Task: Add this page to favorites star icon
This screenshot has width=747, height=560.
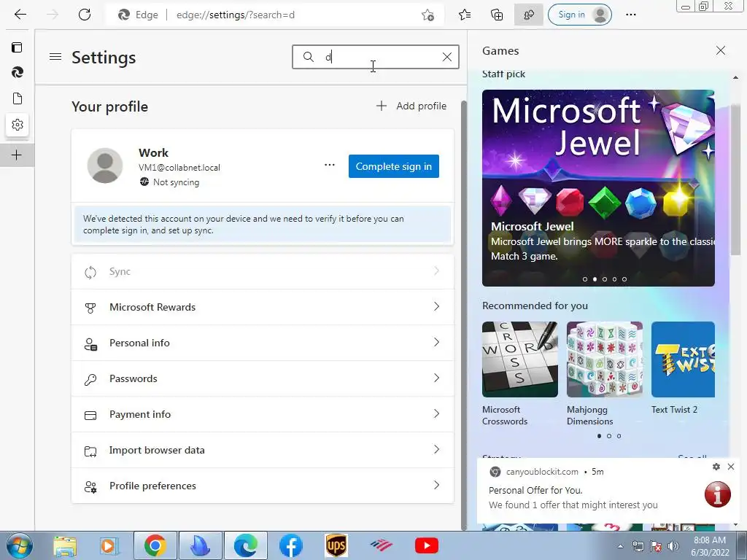Action: tap(427, 15)
